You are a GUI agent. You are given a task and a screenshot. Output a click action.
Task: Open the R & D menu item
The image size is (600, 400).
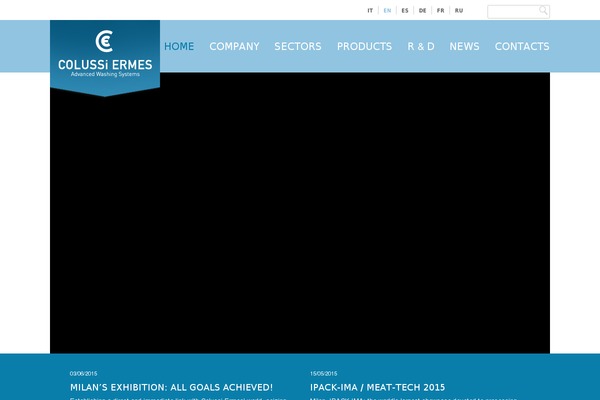pos(421,46)
